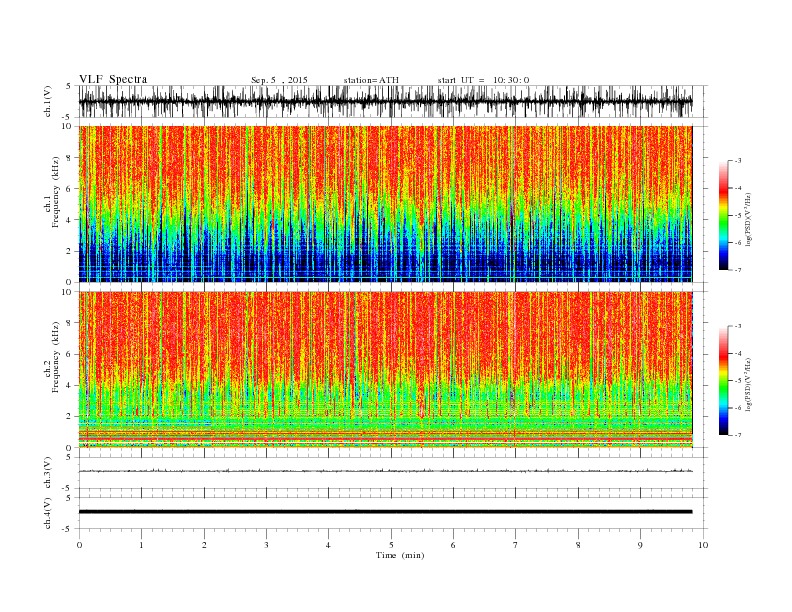Click the log(PSD) label beside ch.2 color bar
Viewport: 792px width, 612px height.
pos(749,384)
